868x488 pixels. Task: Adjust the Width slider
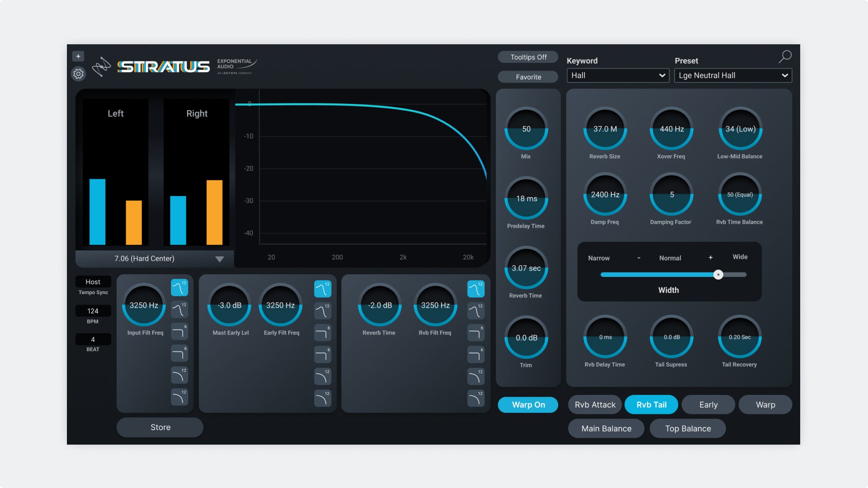click(719, 274)
